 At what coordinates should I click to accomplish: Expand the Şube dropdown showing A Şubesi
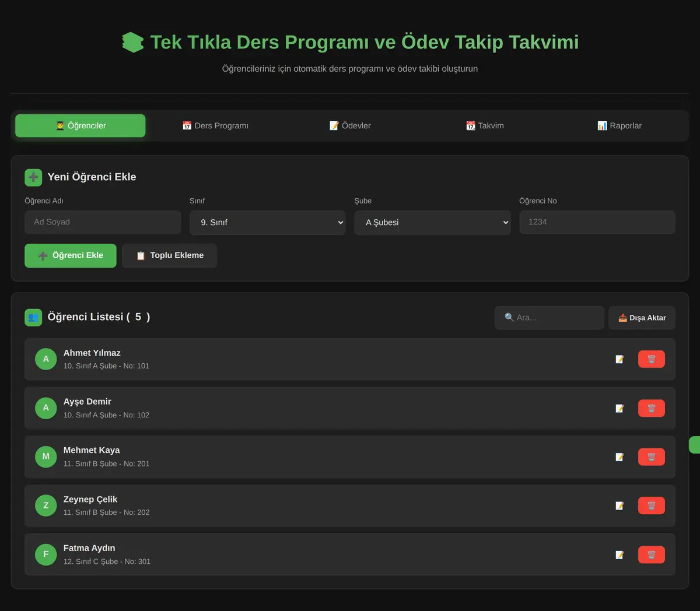tap(432, 223)
